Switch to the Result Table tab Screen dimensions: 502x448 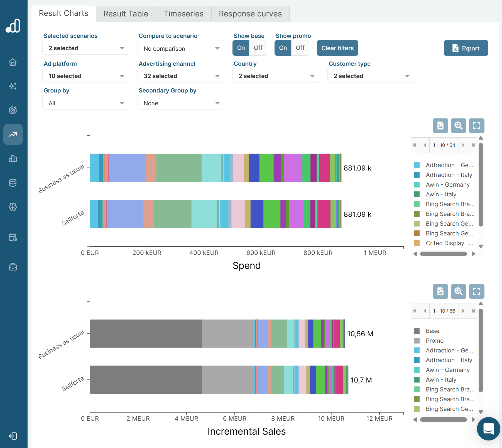pos(126,14)
